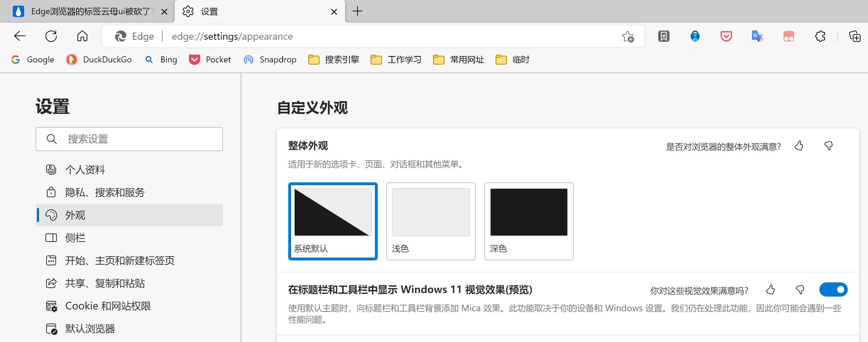The image size is (868, 342).
Task: Open the Pocket extension in toolbar
Action: point(726,36)
